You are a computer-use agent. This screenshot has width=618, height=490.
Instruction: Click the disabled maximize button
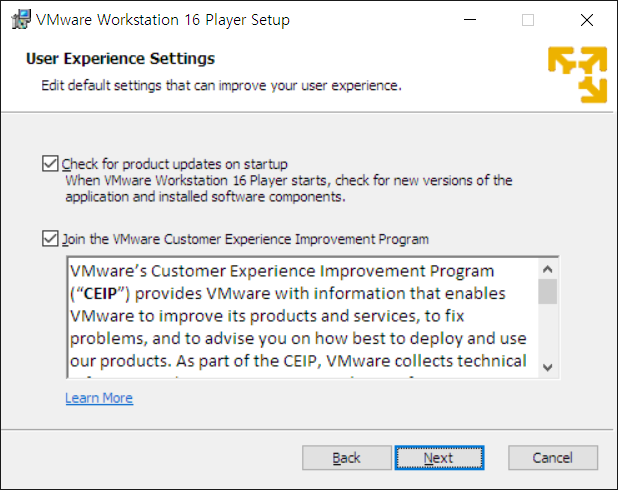528,19
